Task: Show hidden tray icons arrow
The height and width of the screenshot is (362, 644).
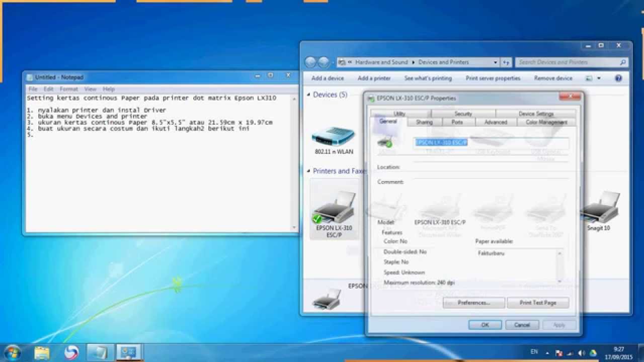Action: click(x=548, y=352)
